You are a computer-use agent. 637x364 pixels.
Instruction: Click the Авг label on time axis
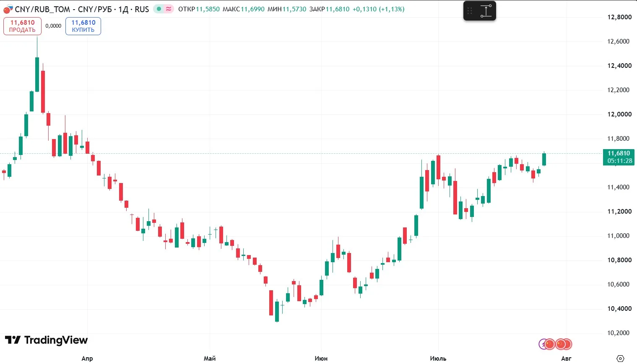click(x=566, y=359)
